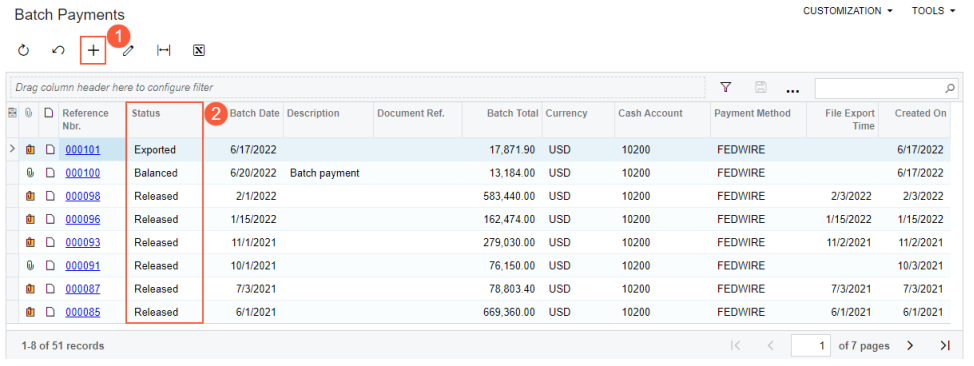Open attachment icon for row 000091
Screen dimensions: 974x366
click(x=30, y=265)
